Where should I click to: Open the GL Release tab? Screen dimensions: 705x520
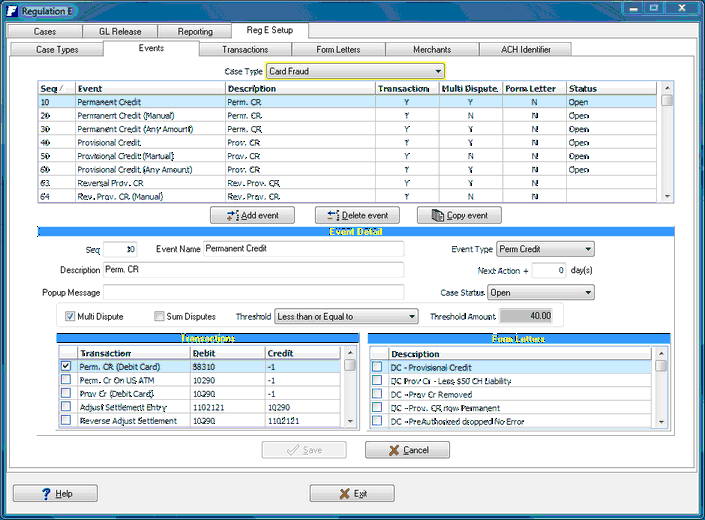pyautogui.click(x=118, y=31)
